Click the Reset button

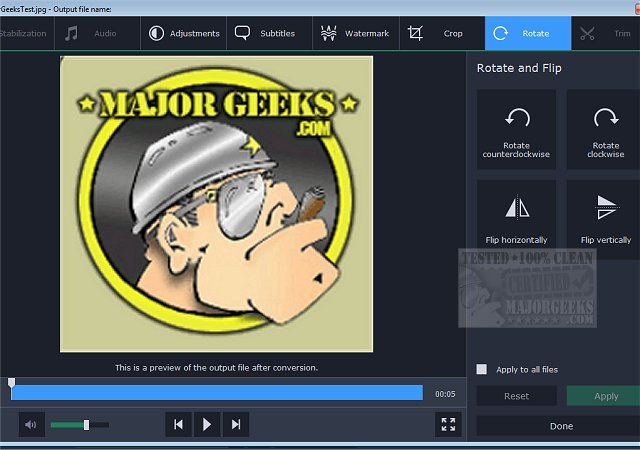[516, 396]
